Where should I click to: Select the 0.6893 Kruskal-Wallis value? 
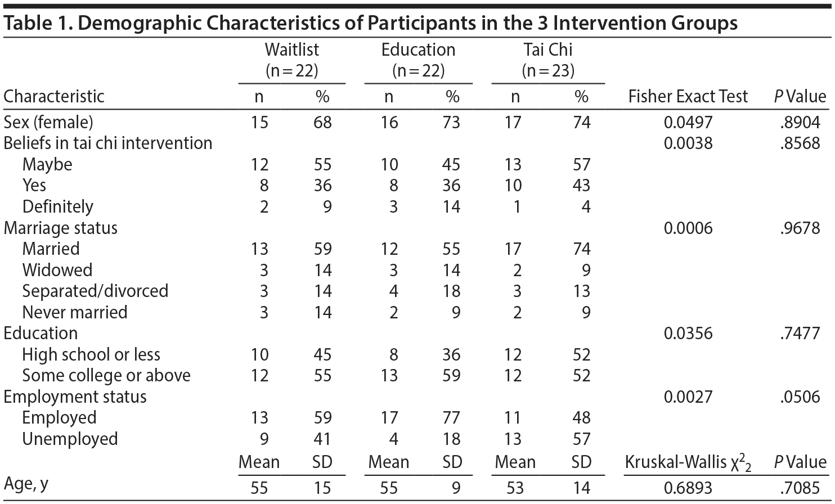click(688, 487)
